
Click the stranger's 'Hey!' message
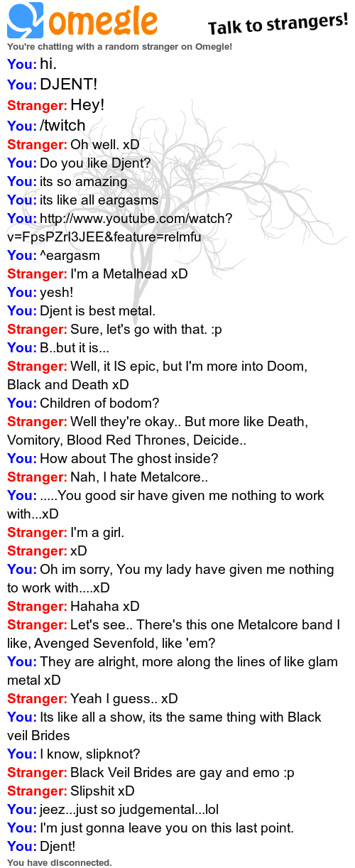87,105
